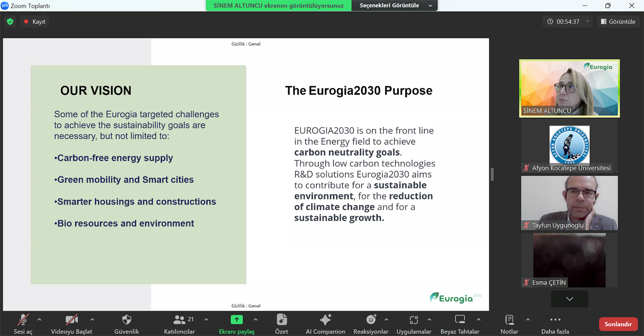
Task: Open Daha fazla three-dots menu
Action: [555, 320]
